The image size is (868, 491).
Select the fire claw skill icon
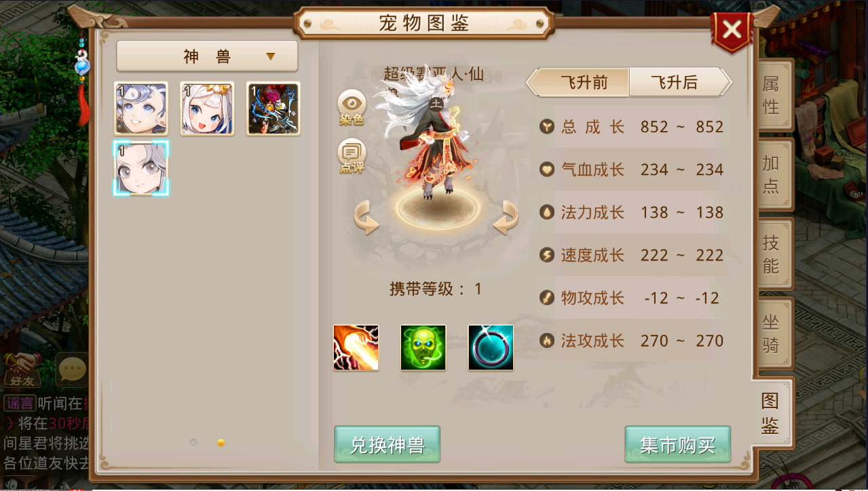tap(356, 347)
